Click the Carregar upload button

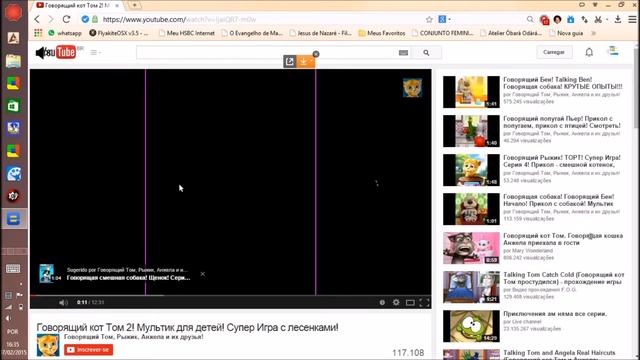(x=553, y=52)
